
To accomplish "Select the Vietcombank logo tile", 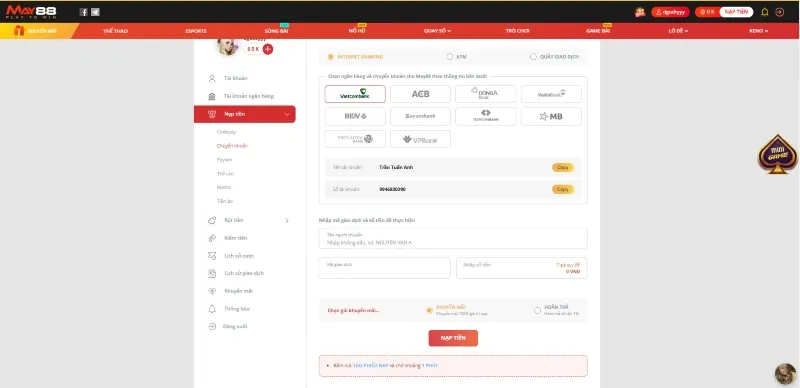I will coord(355,94).
